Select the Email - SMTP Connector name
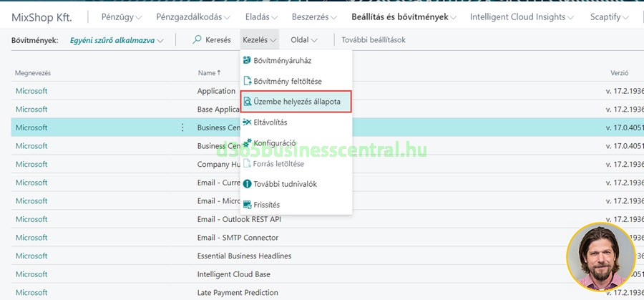 (x=238, y=238)
